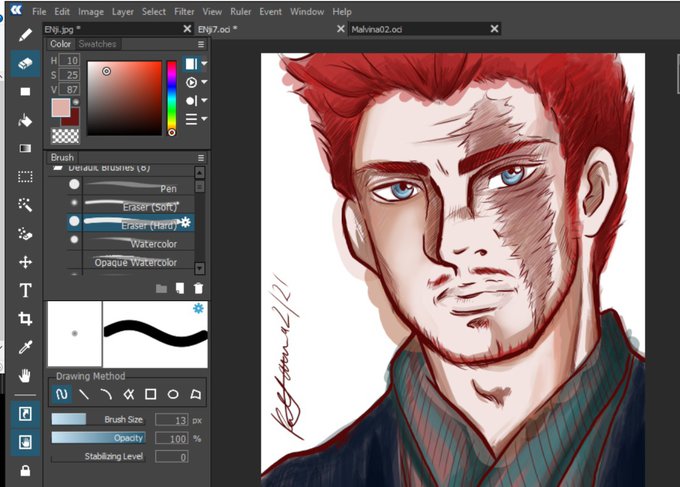Select the Watercolor brush
The height and width of the screenshot is (487, 680).
pos(130,241)
